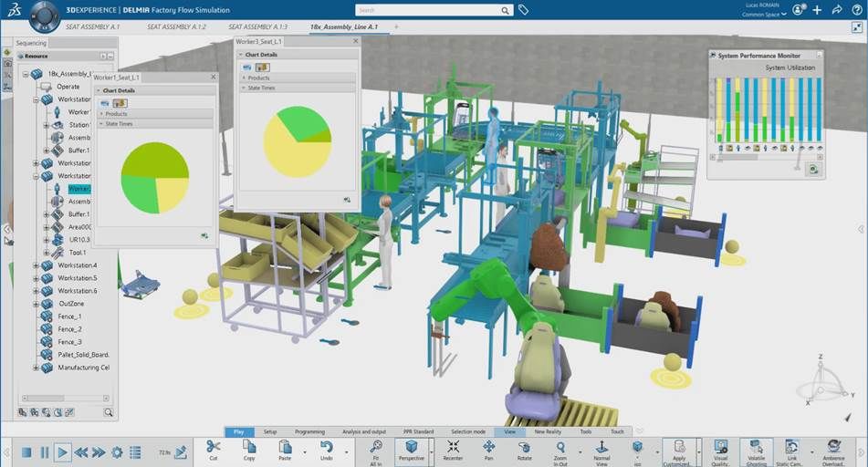
Task: Open the SEAT ASSEMBLY A.1:2 document tab
Action: (176, 26)
